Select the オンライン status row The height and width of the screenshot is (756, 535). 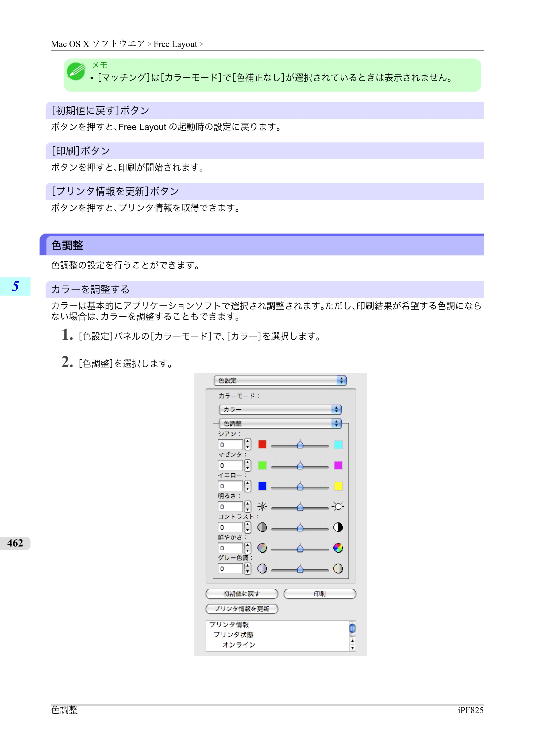(239, 645)
